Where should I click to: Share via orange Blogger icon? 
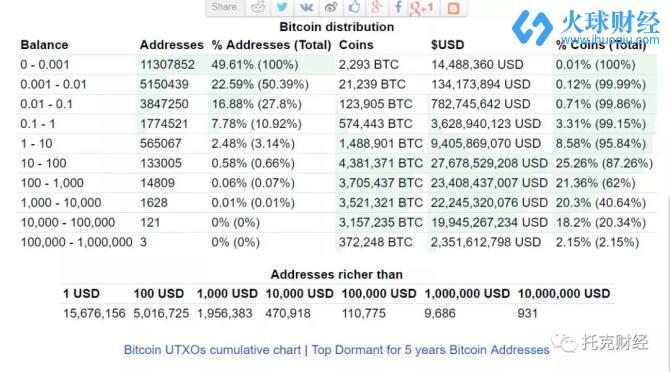[x=453, y=8]
